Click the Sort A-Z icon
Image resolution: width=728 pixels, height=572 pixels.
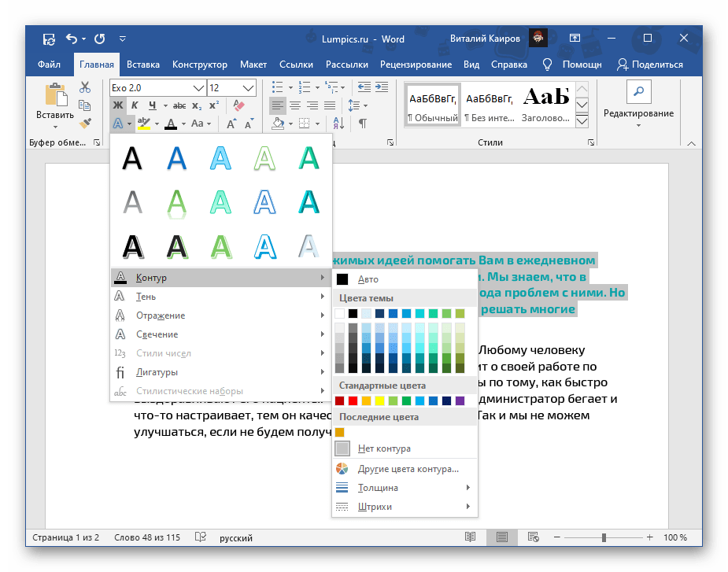(339, 124)
